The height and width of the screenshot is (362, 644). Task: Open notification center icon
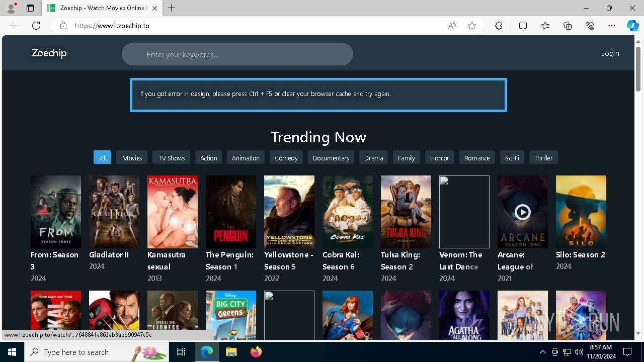tap(627, 352)
